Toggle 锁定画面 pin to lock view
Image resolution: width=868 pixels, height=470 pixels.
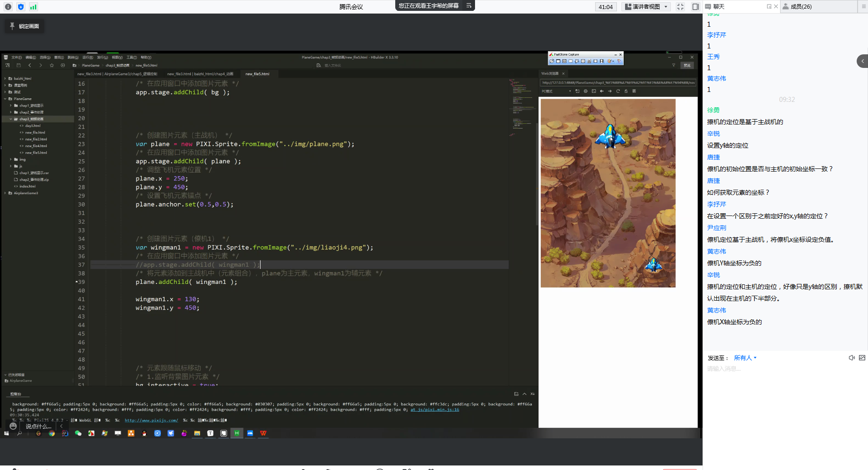[24, 26]
